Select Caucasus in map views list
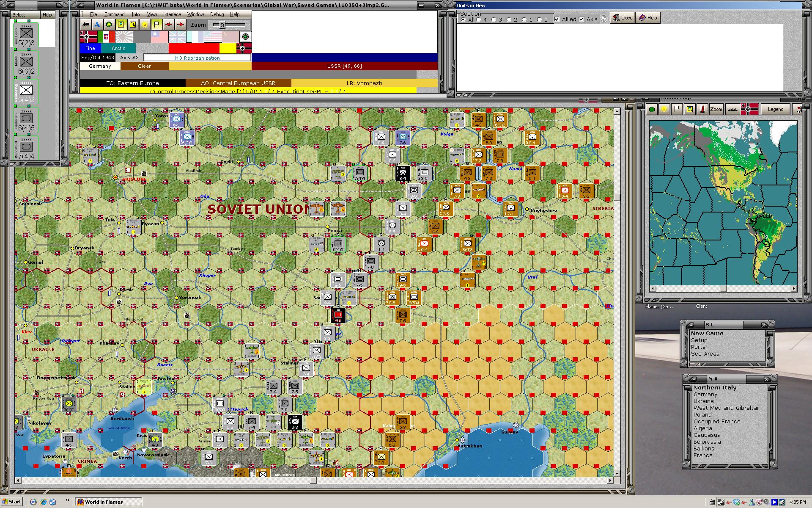The image size is (812, 508). coord(706,435)
